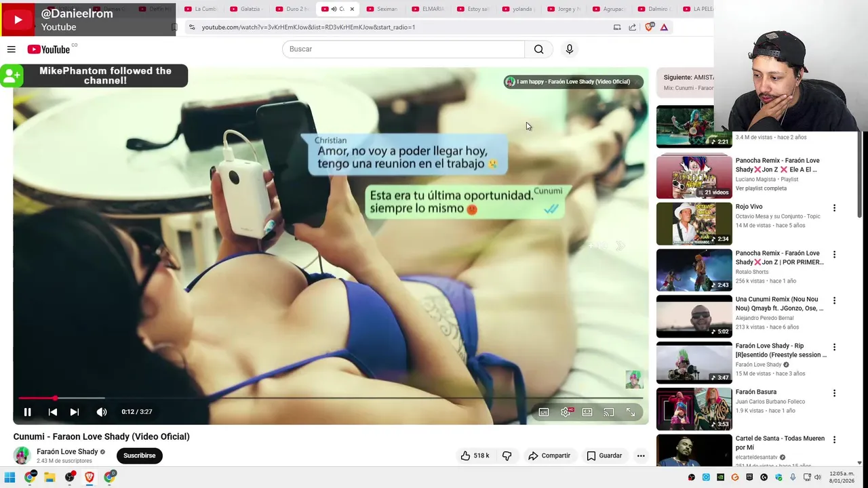Switch to the ELMARIA browser tab
Image resolution: width=868 pixels, height=488 pixels.
(x=429, y=9)
